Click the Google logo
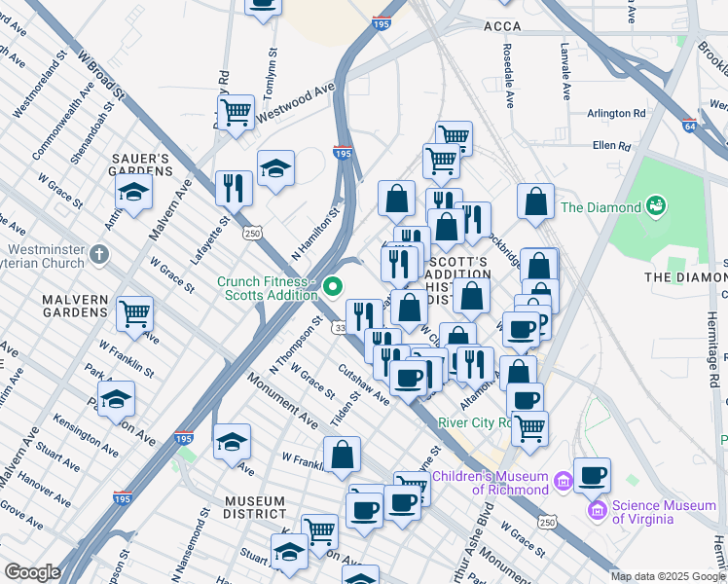 [32, 572]
